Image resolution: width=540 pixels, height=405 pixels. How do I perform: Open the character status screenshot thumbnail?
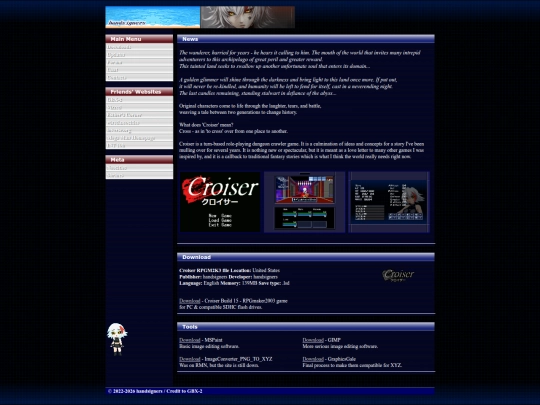point(389,202)
